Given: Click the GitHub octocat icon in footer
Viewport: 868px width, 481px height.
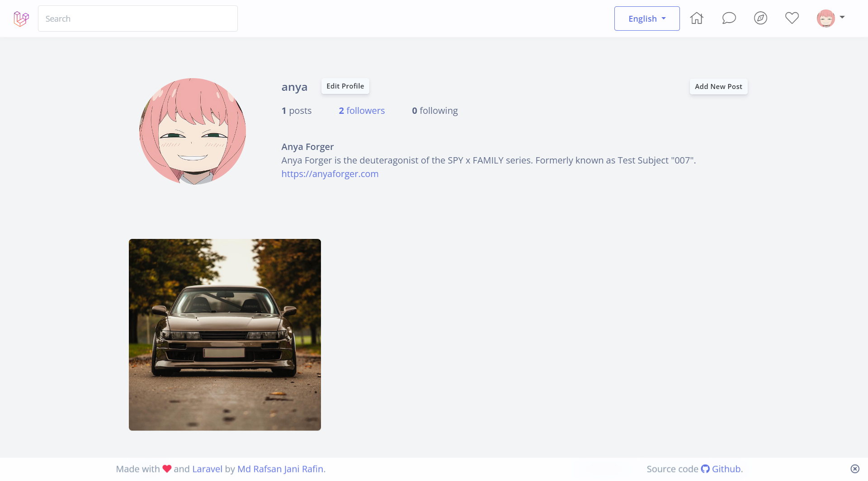Looking at the screenshot, I should pyautogui.click(x=705, y=469).
